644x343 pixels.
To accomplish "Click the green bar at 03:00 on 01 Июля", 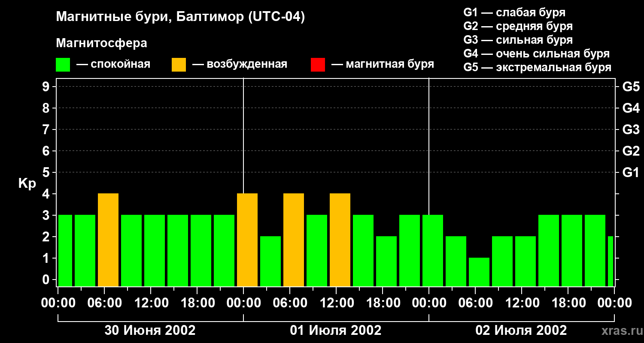I will tap(270, 262).
